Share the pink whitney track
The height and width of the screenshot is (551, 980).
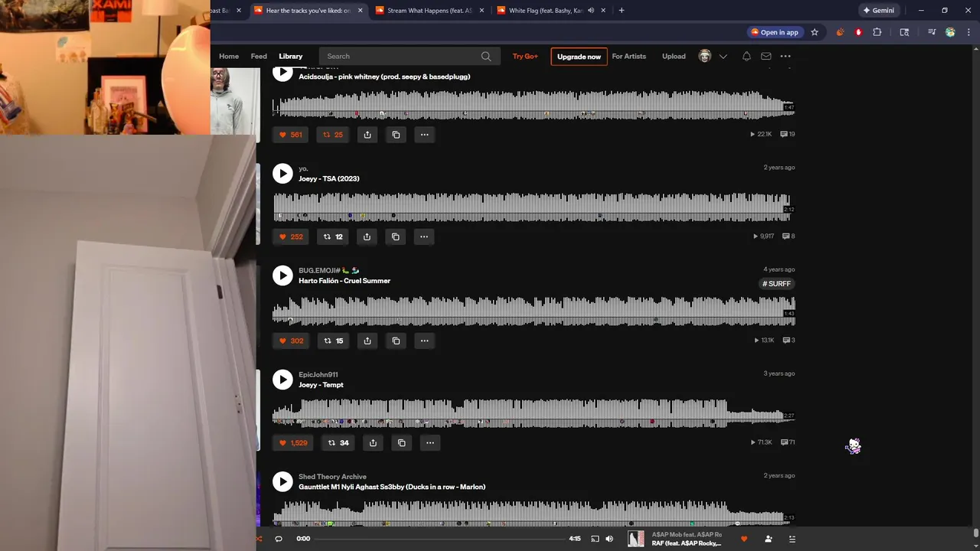[x=367, y=135]
